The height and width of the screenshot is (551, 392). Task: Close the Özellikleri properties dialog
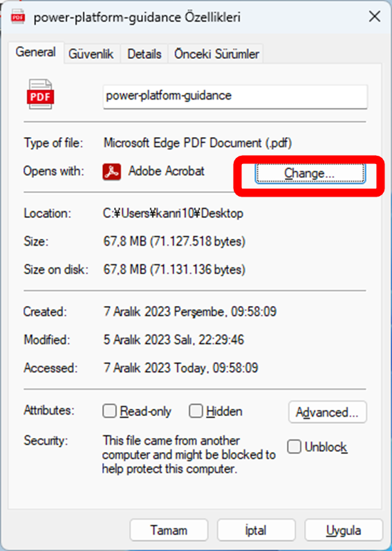pos(375,17)
